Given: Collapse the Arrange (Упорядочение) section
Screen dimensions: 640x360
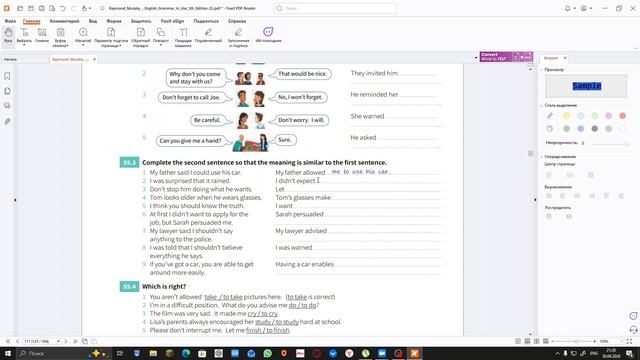Looking at the screenshot, I should tap(542, 157).
